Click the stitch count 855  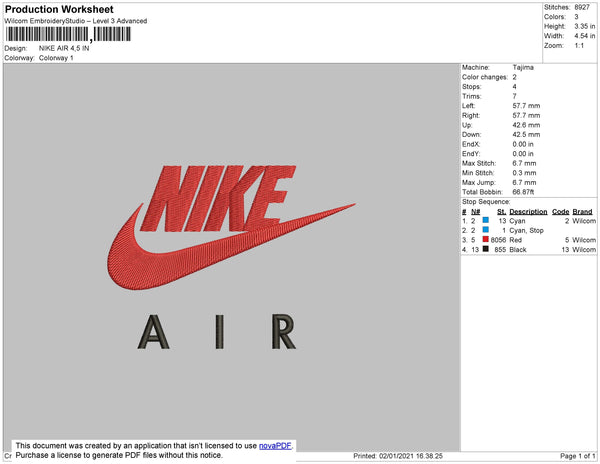click(x=500, y=249)
